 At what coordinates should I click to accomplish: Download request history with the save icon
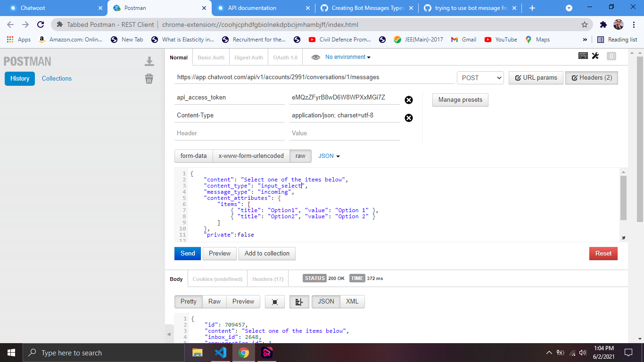pos(149,61)
